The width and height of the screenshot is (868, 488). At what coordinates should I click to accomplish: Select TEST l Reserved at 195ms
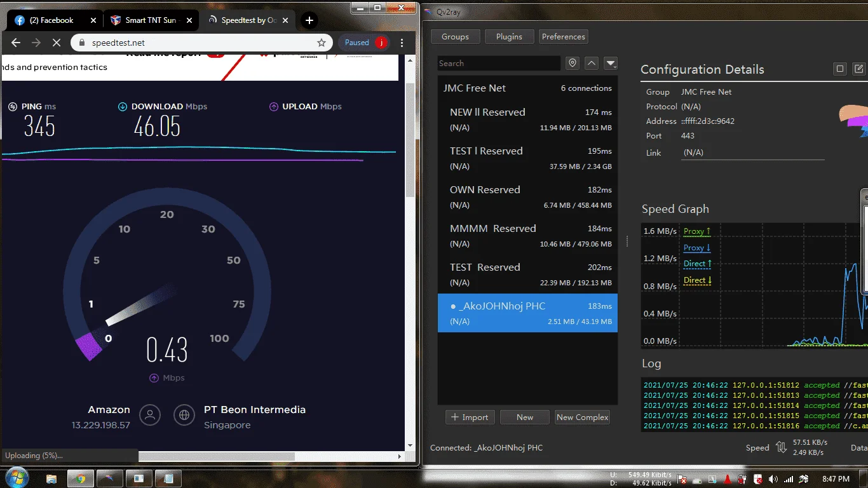point(527,158)
